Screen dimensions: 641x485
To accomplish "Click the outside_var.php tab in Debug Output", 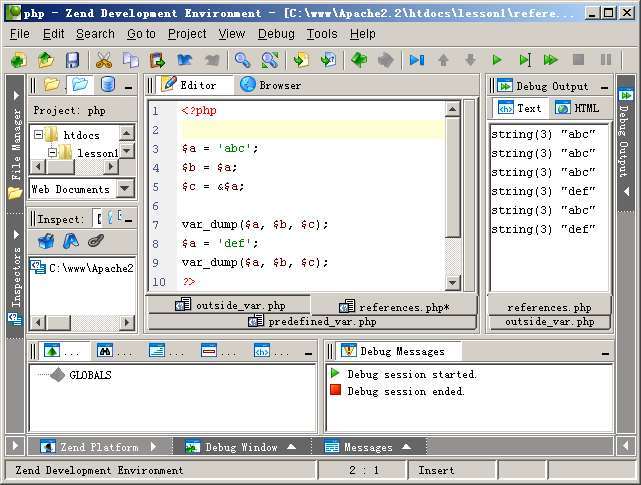I will [549, 321].
